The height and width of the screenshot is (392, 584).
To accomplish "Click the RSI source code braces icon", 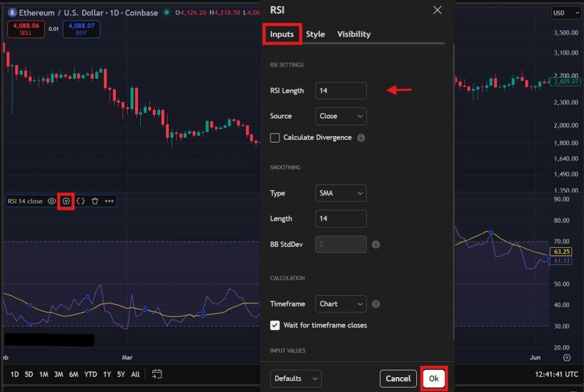I will click(x=81, y=201).
